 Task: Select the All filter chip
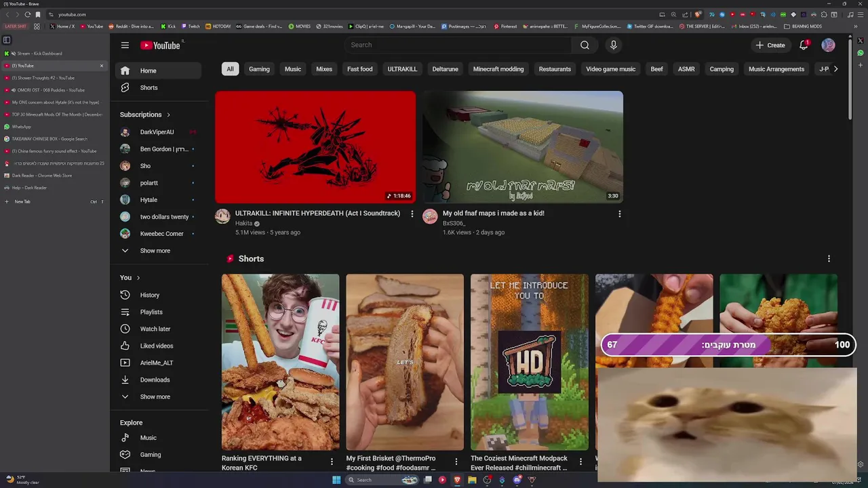pos(230,69)
